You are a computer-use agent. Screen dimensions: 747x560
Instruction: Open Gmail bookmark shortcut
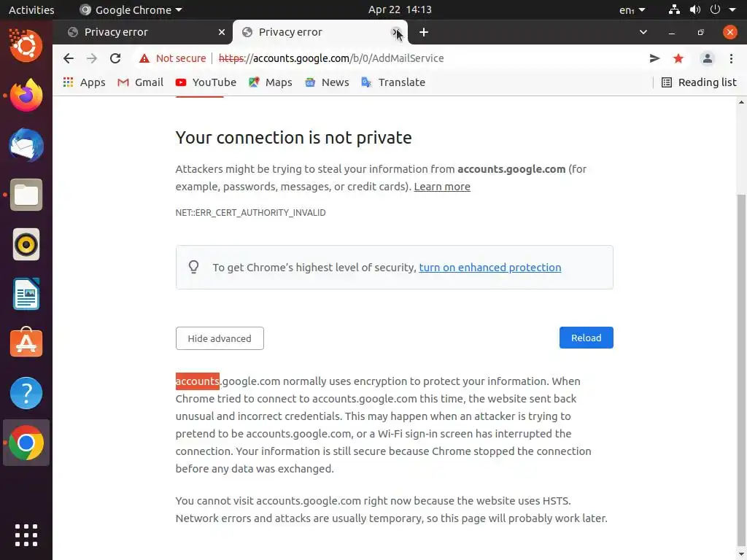[x=141, y=82]
